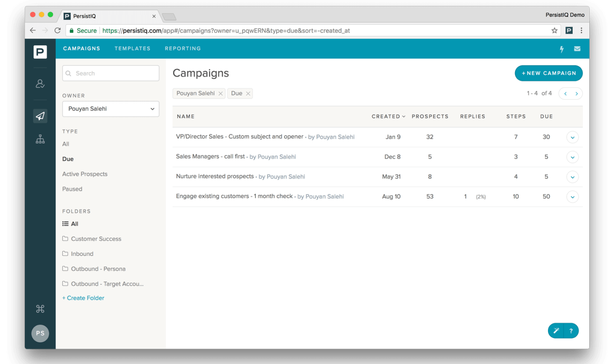Switch to the Templates tab
This screenshot has width=614, height=364.
tap(132, 49)
